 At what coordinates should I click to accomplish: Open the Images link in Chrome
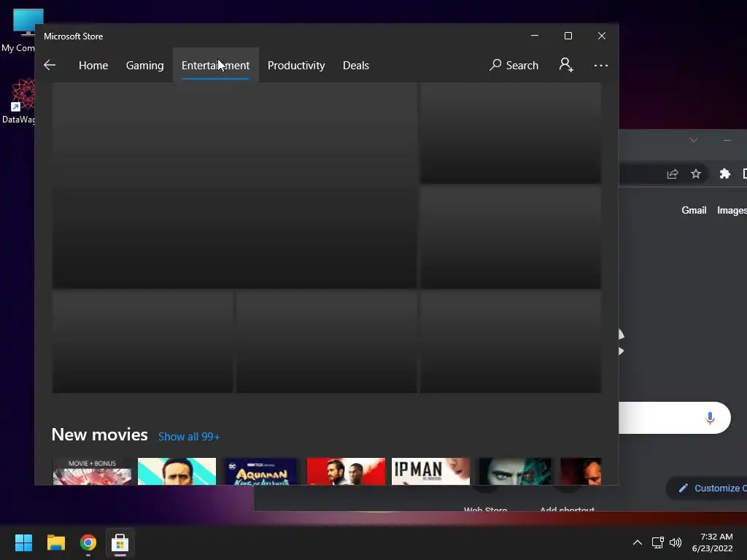pos(732,211)
